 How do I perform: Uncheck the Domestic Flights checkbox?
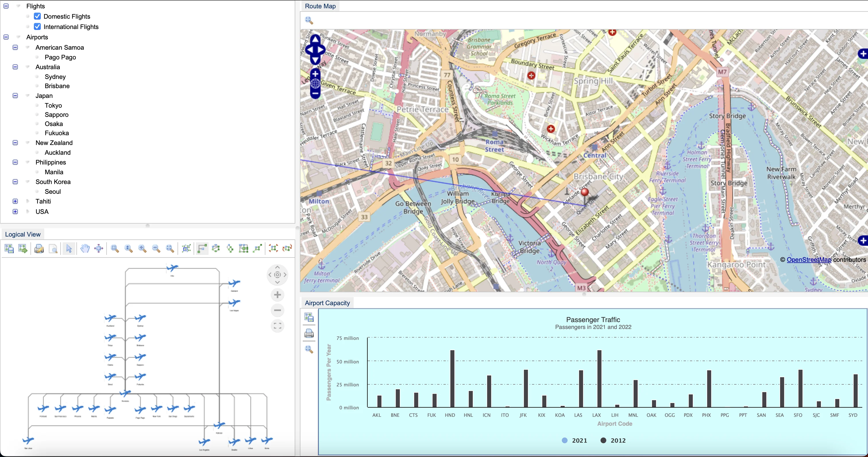[37, 16]
